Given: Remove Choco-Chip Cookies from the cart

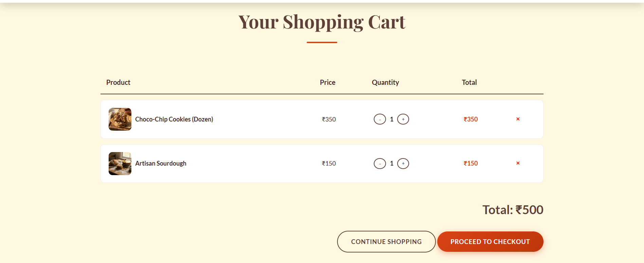Looking at the screenshot, I should point(518,119).
